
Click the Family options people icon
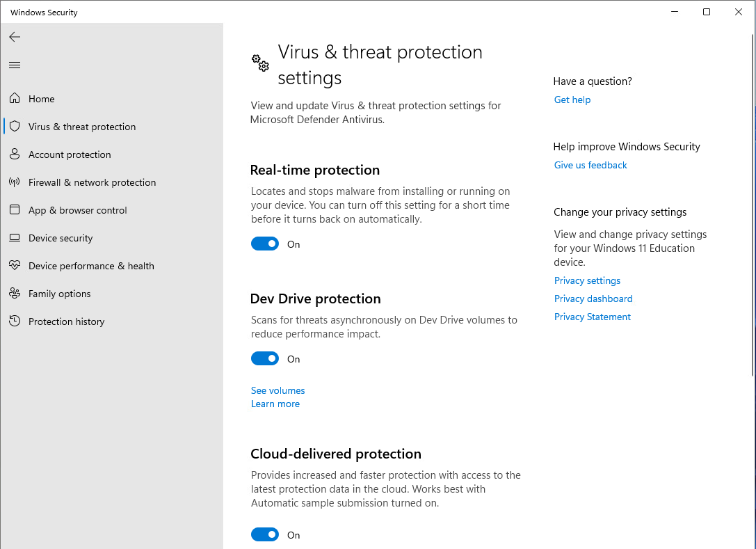[x=15, y=294]
